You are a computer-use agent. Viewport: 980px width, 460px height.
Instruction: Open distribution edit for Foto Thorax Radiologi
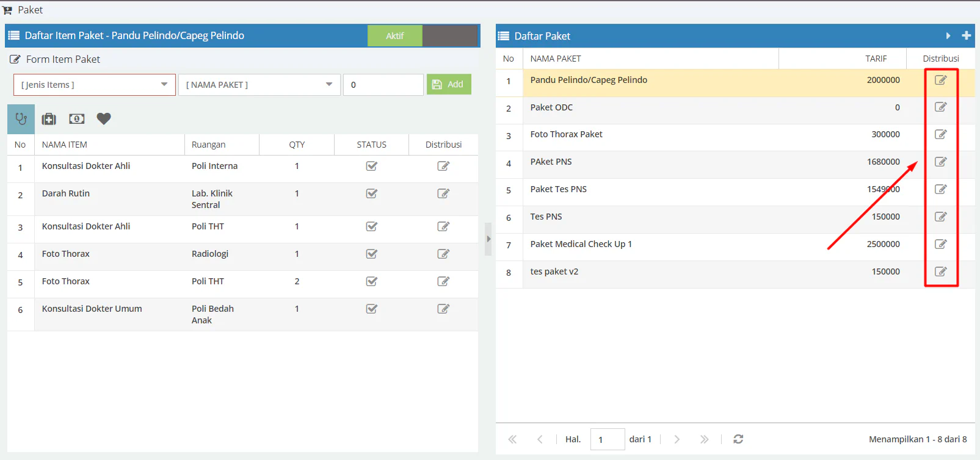[x=443, y=254]
